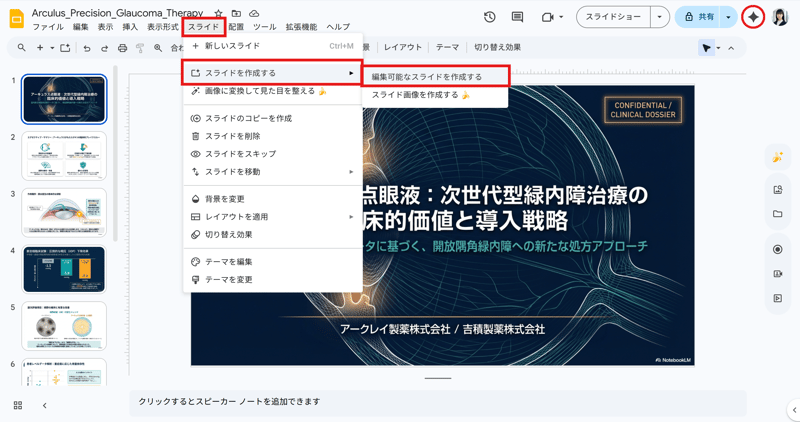Choose スライドを削除 menu item
800x422 pixels.
(x=272, y=136)
